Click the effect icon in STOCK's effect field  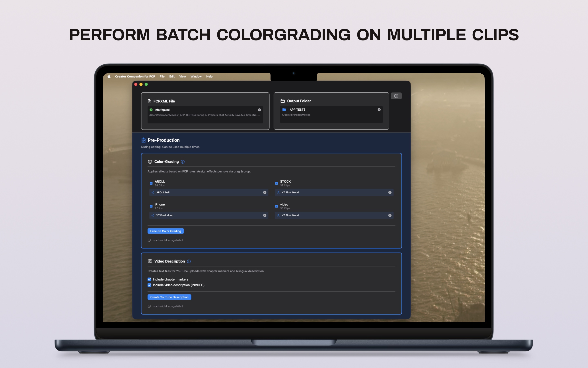(x=278, y=192)
